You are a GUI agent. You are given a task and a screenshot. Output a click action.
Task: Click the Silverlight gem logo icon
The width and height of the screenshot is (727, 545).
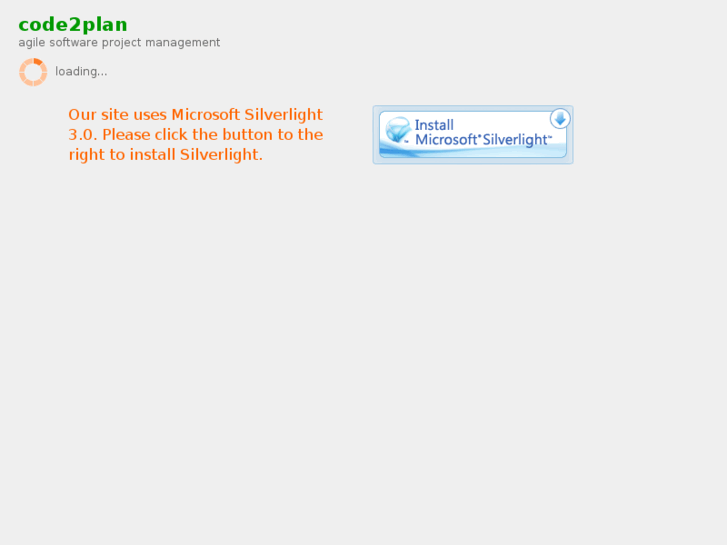[x=398, y=130]
